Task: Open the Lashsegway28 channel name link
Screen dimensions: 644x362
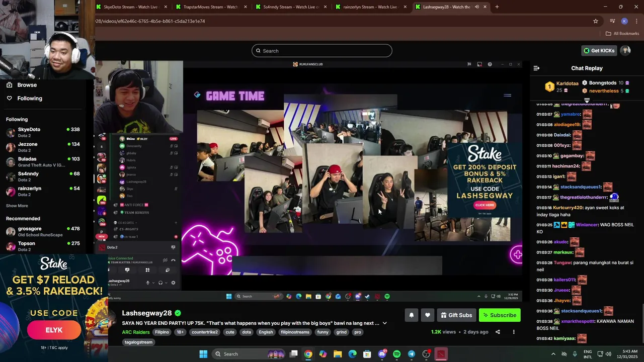Action: tap(147, 313)
